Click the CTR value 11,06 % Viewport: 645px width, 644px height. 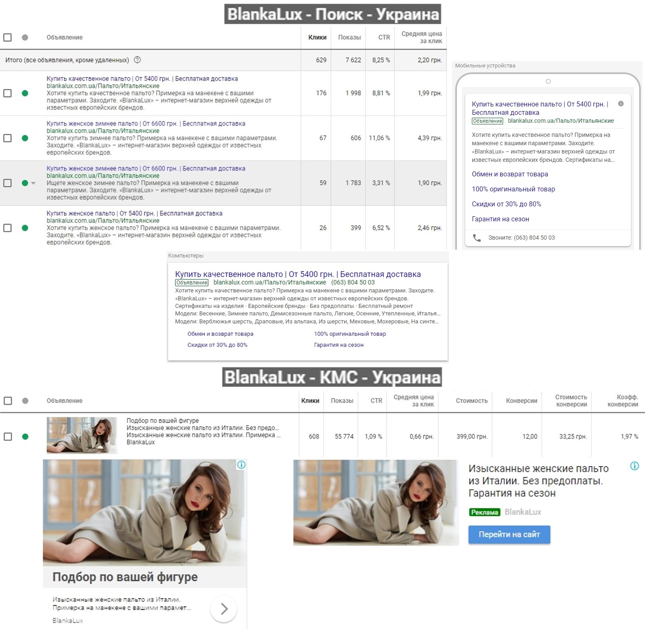point(380,138)
